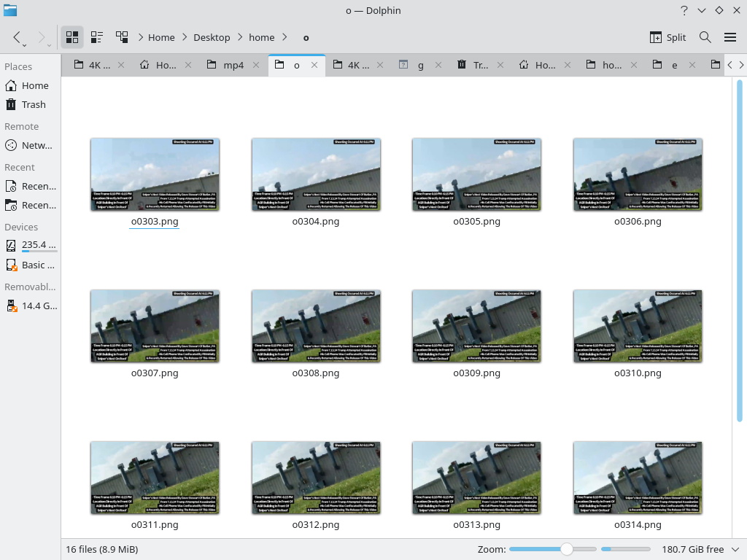Switch to Icons view mode
The image size is (747, 560).
tap(72, 37)
